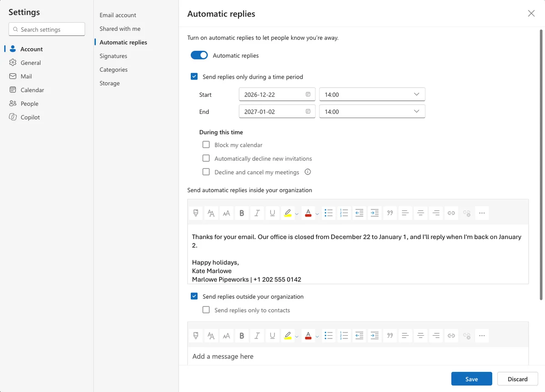Click Quote in inside-organization editor toolbar
This screenshot has width=545, height=392.
coord(390,213)
